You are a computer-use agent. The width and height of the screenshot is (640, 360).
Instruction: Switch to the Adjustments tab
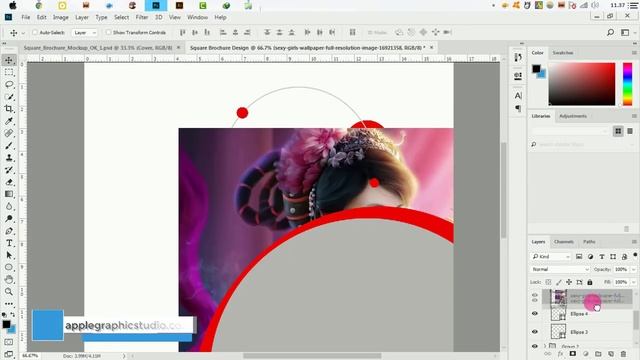click(573, 116)
